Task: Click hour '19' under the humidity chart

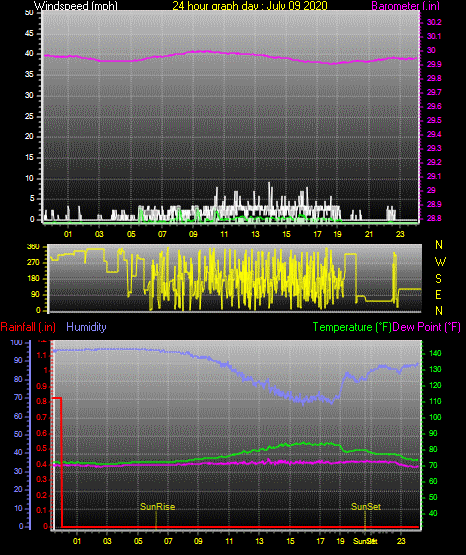Action: coord(340,541)
